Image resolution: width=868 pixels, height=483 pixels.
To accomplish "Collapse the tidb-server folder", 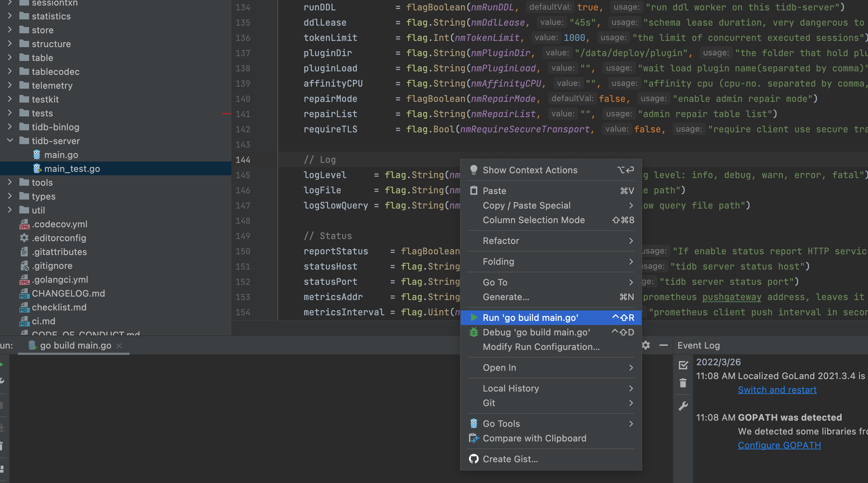I will pyautogui.click(x=10, y=141).
